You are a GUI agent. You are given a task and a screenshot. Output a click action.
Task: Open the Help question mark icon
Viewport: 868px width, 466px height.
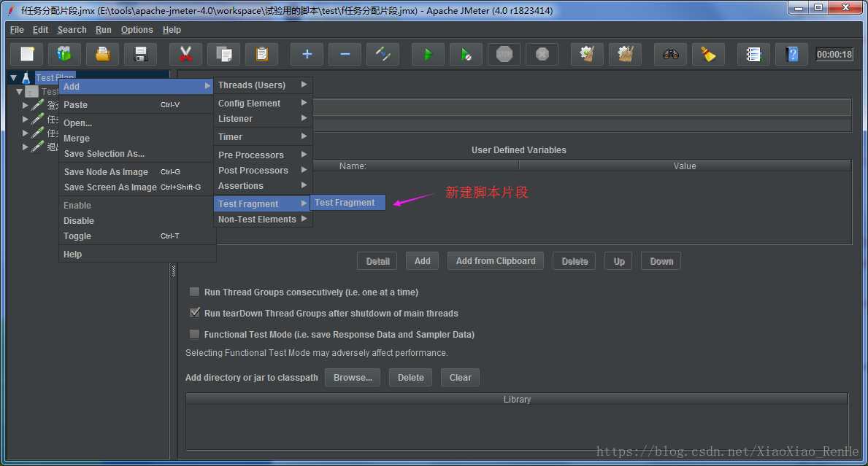791,54
